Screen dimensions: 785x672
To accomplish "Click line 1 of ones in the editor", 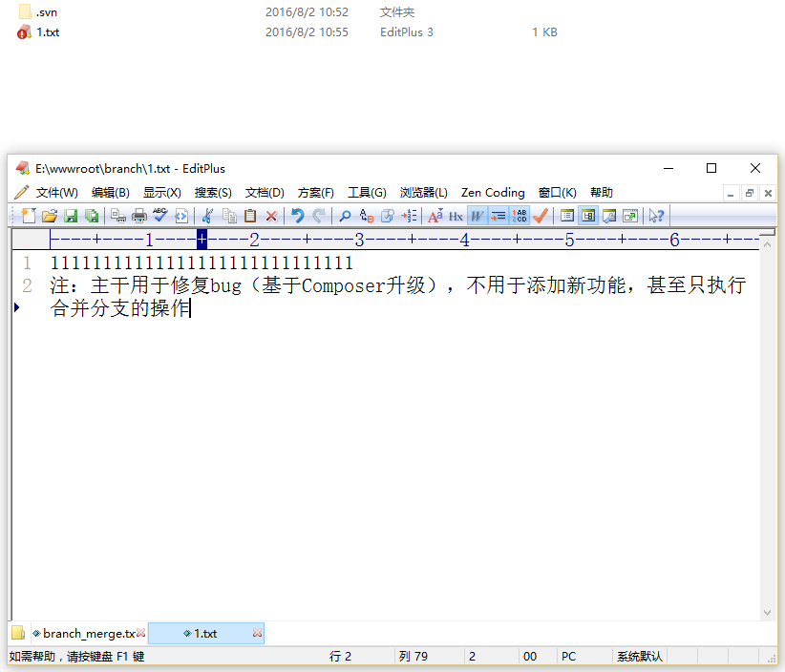I will point(202,263).
